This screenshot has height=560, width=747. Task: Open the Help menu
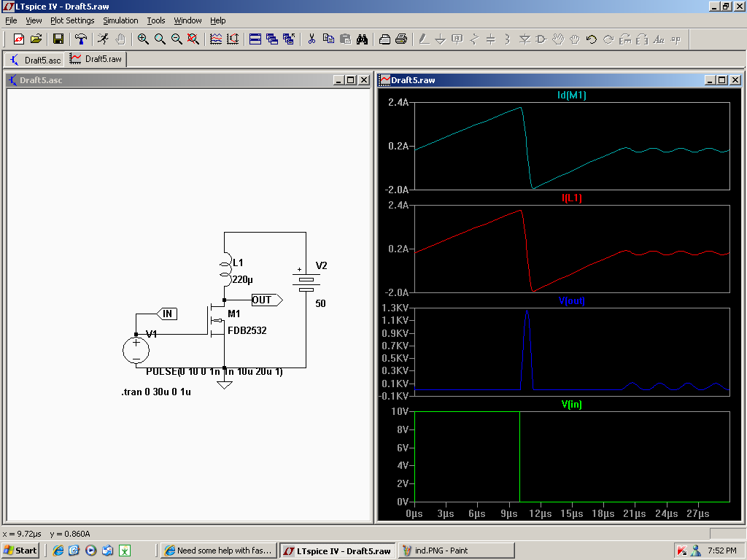[217, 20]
